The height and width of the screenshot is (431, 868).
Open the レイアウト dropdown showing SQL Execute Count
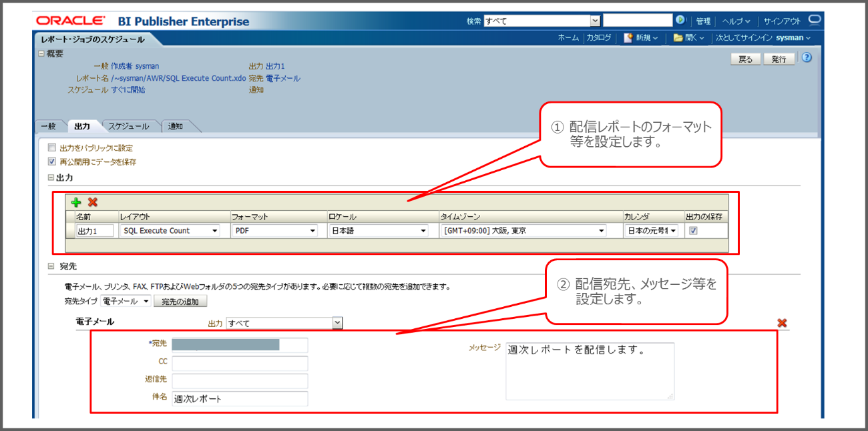tap(170, 230)
